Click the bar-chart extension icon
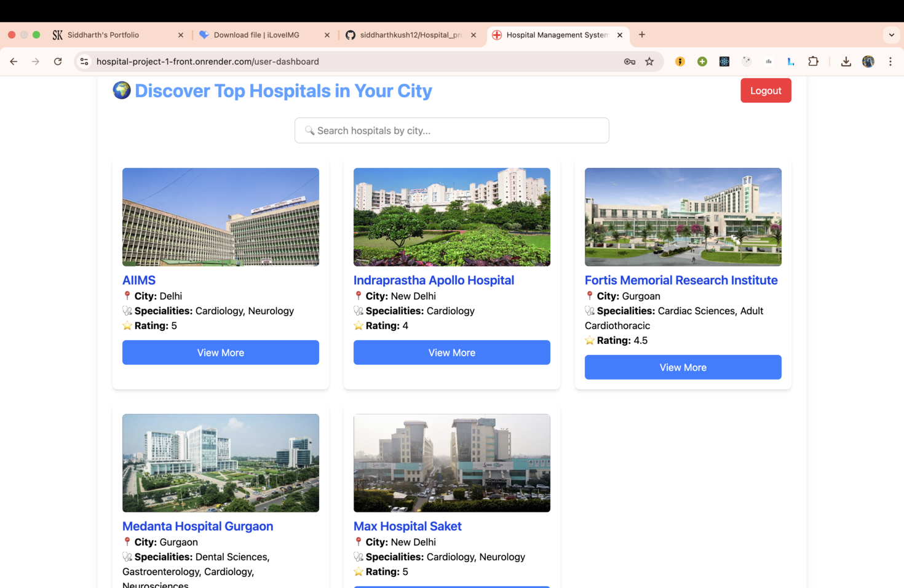904x588 pixels. click(769, 62)
